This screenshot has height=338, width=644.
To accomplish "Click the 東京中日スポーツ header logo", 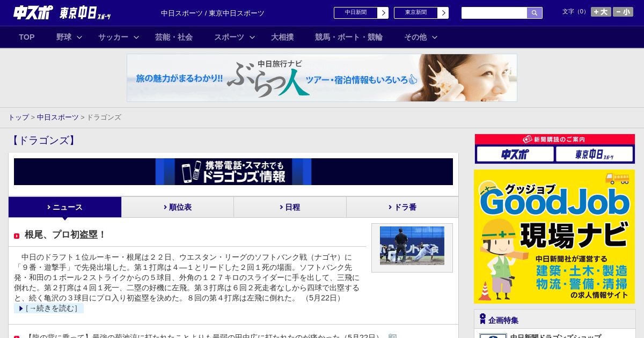I will (x=85, y=13).
